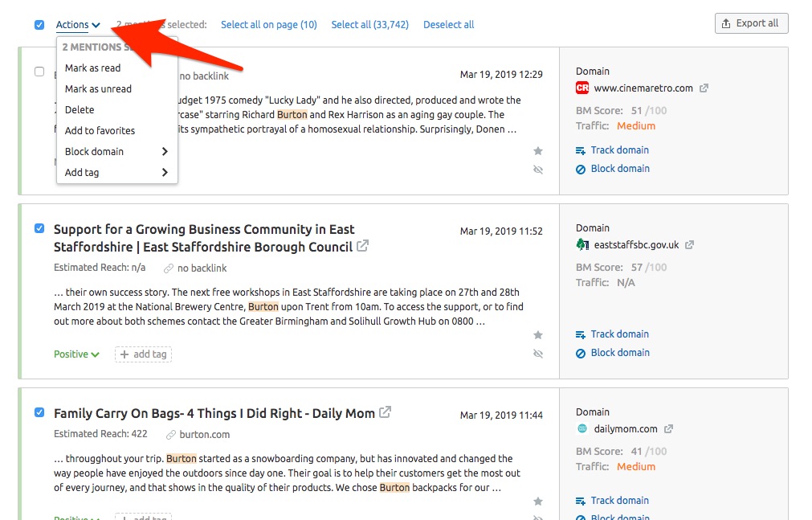Hide the cinemaretro.com mention with eye-slash icon
Image resolution: width=812 pixels, height=520 pixels.
click(x=538, y=170)
